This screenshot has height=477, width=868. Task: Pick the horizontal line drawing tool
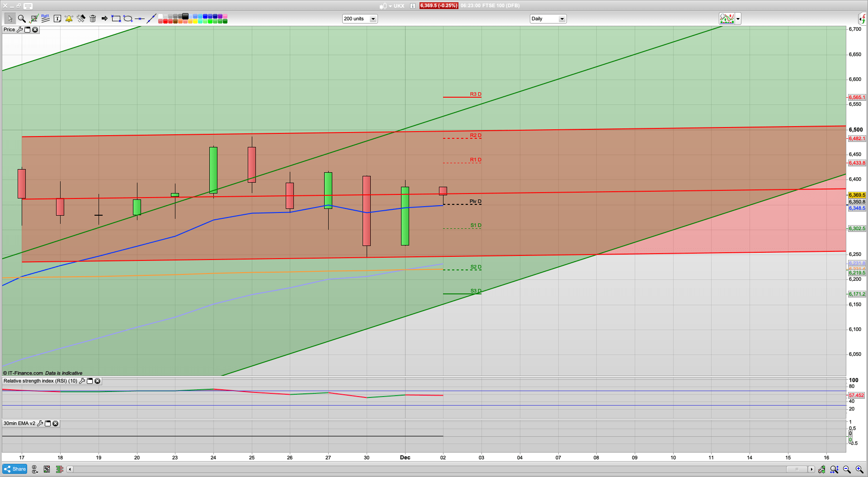140,19
